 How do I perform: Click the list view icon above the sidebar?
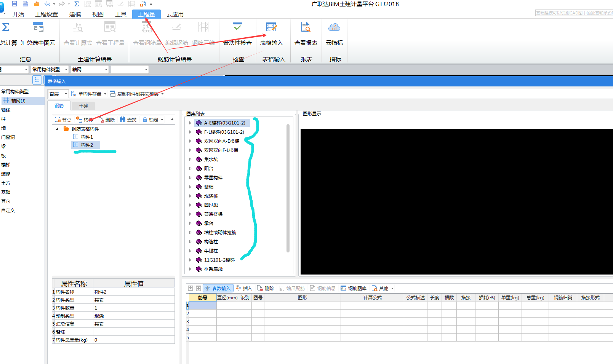(37, 80)
